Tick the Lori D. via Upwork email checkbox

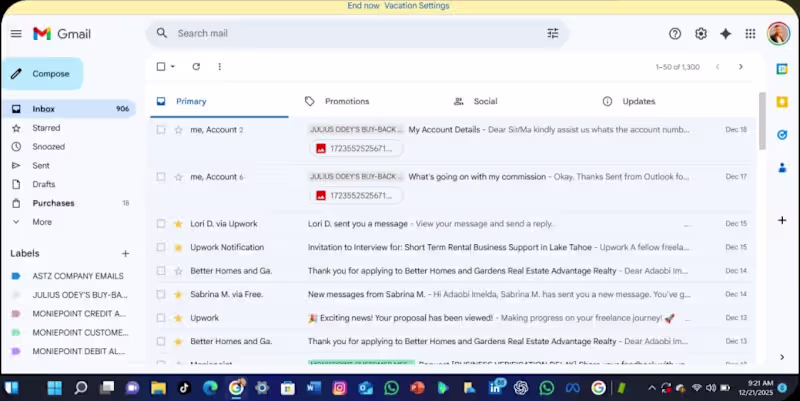(x=161, y=224)
